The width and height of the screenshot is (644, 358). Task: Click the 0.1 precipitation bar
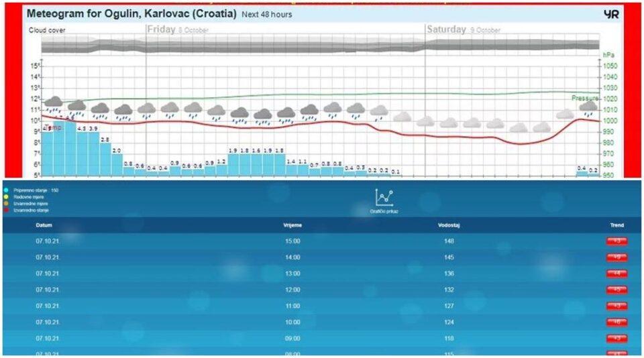point(396,175)
